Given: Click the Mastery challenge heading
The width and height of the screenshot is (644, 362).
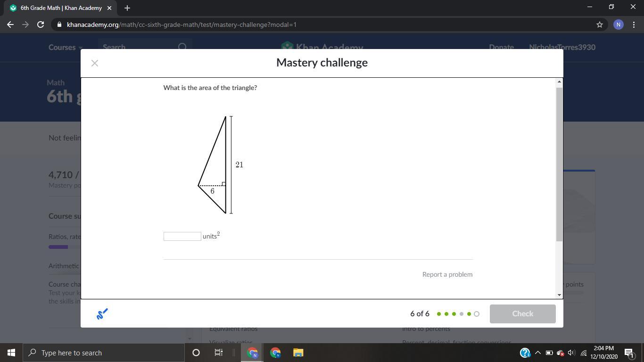Looking at the screenshot, I should (x=322, y=63).
